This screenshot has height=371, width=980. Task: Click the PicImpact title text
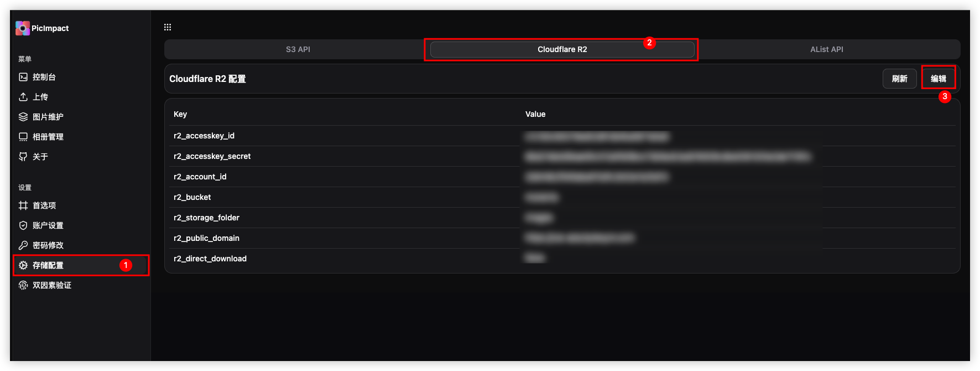click(50, 28)
